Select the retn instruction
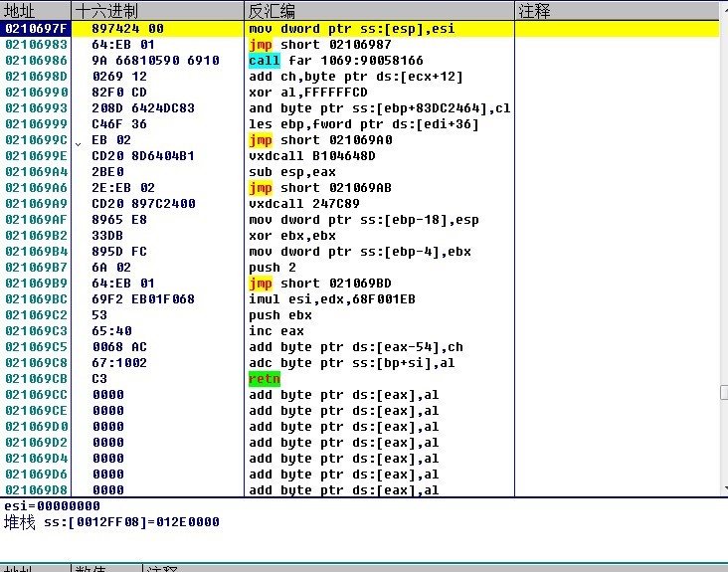This screenshot has width=728, height=572. click(265, 379)
